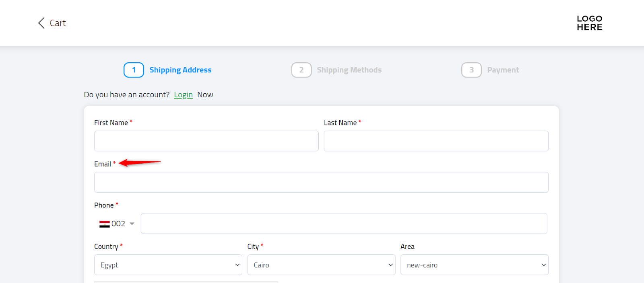This screenshot has height=283, width=644.
Task: Click the back chevron next to Cart
Action: (41, 23)
